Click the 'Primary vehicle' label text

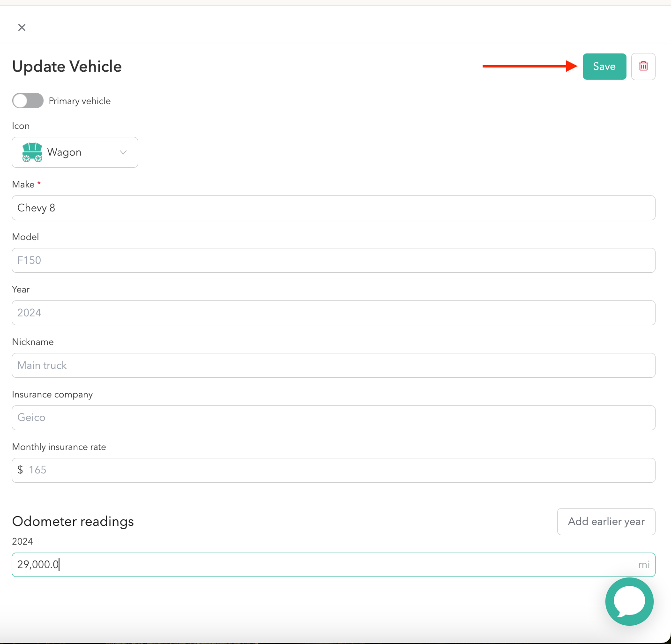click(x=80, y=101)
